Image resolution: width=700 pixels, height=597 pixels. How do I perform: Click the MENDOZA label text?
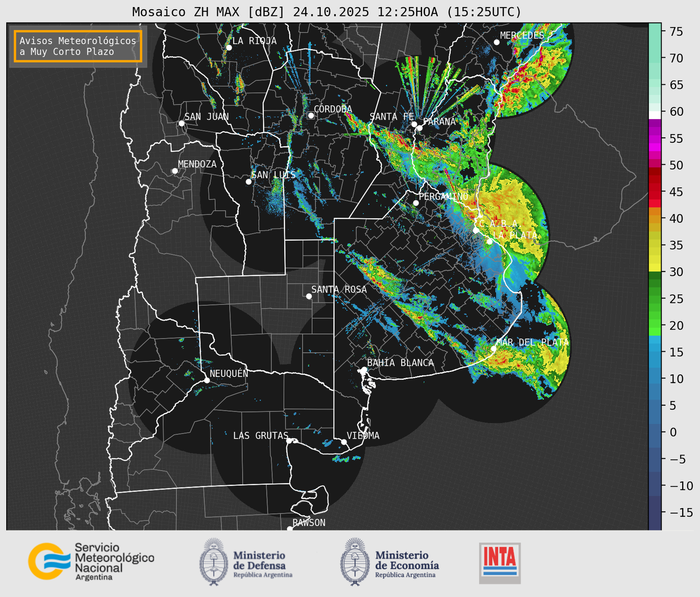coord(197,164)
